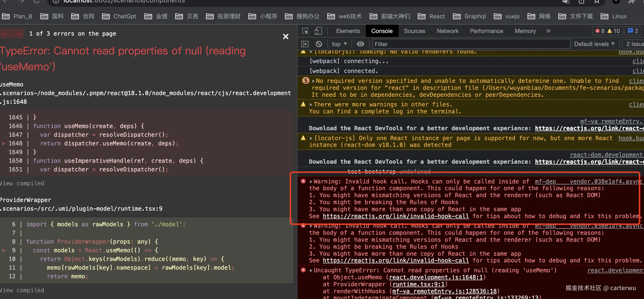Expand the first Invalid hook call warning
644x299 pixels.
311,182
